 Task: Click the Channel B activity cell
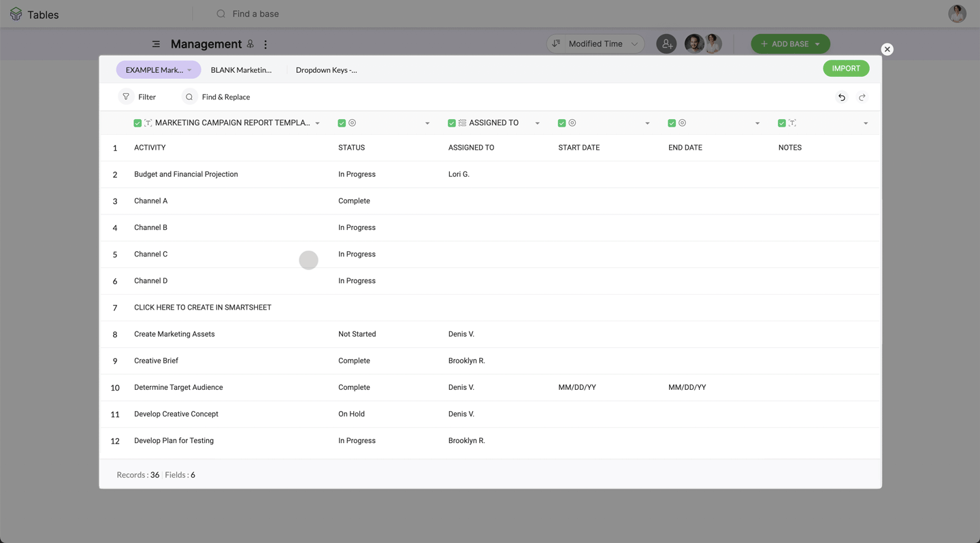[x=150, y=227]
